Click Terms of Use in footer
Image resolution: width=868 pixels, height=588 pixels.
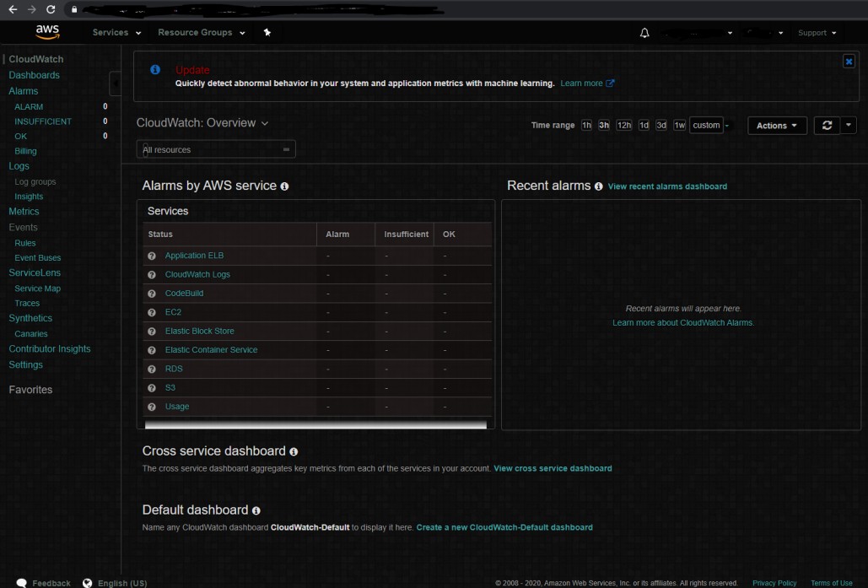pos(832,583)
